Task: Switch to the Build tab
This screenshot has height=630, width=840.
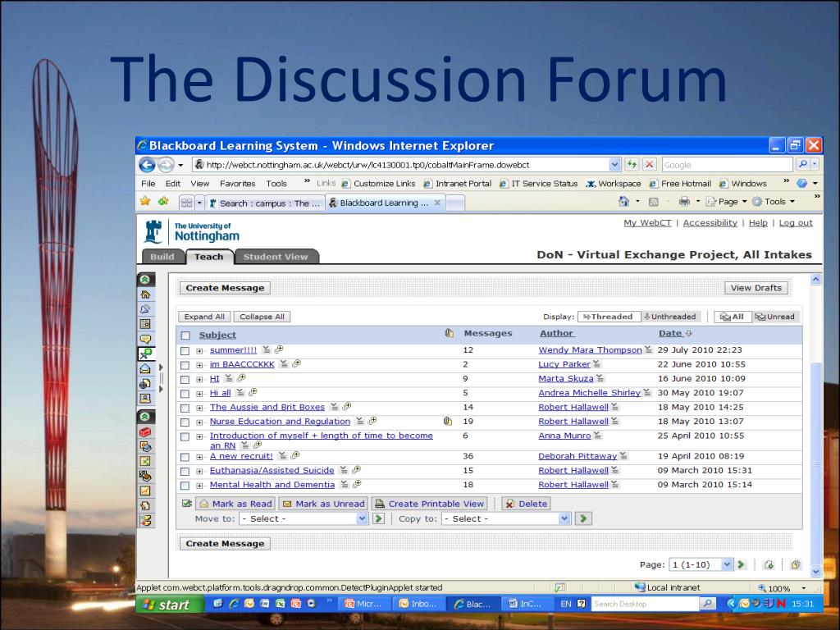Action: coord(162,257)
